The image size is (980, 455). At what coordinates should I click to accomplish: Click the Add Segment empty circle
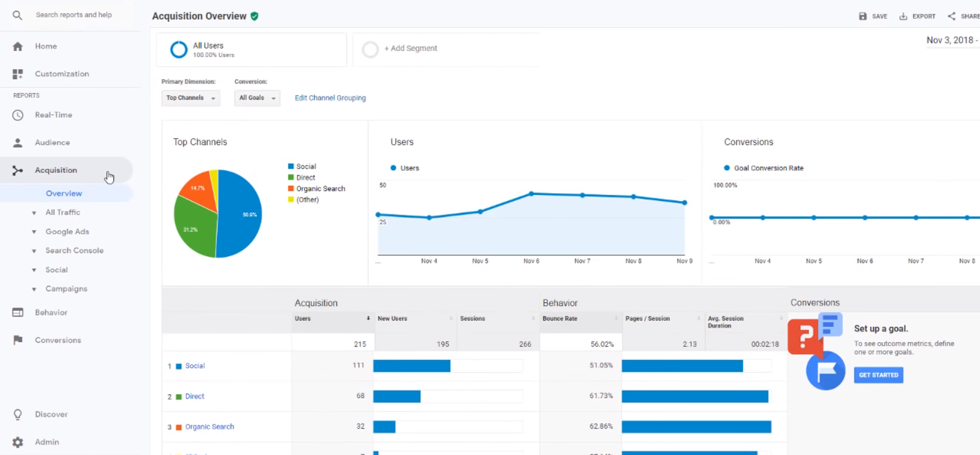pos(370,50)
